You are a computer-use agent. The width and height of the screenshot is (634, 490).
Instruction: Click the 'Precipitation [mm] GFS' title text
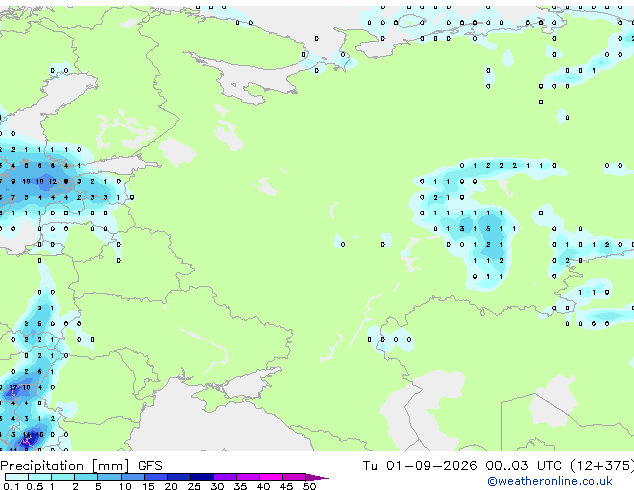pyautogui.click(x=81, y=466)
